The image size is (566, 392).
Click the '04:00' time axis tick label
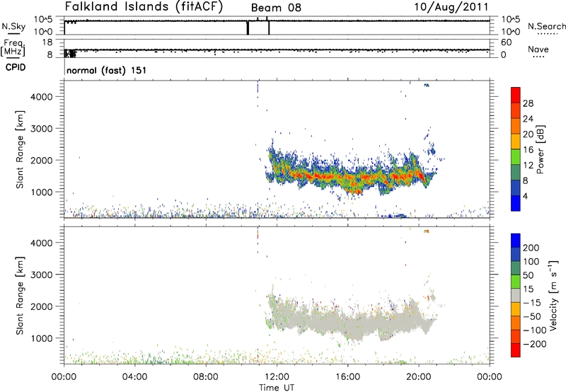pyautogui.click(x=134, y=377)
